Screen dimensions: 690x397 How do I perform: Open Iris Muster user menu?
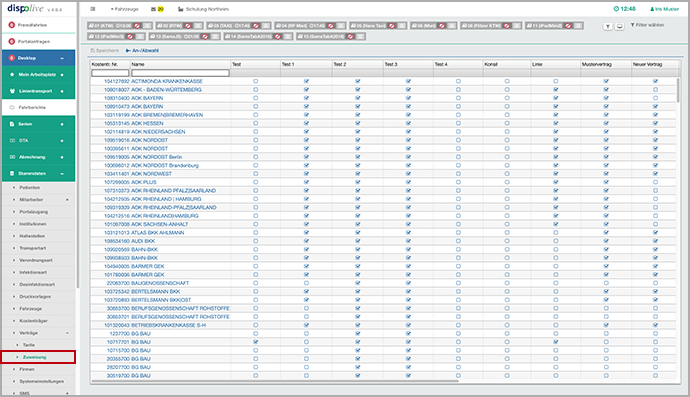pos(664,9)
